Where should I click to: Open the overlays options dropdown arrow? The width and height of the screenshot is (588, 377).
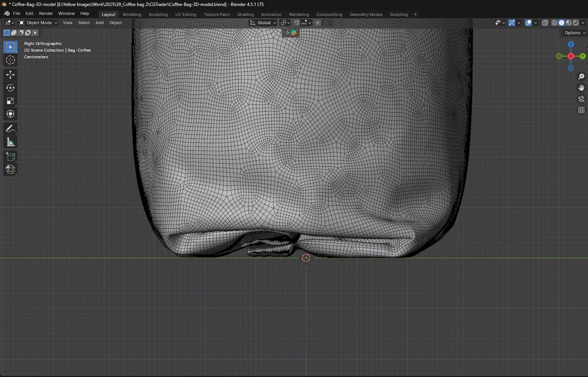click(536, 23)
